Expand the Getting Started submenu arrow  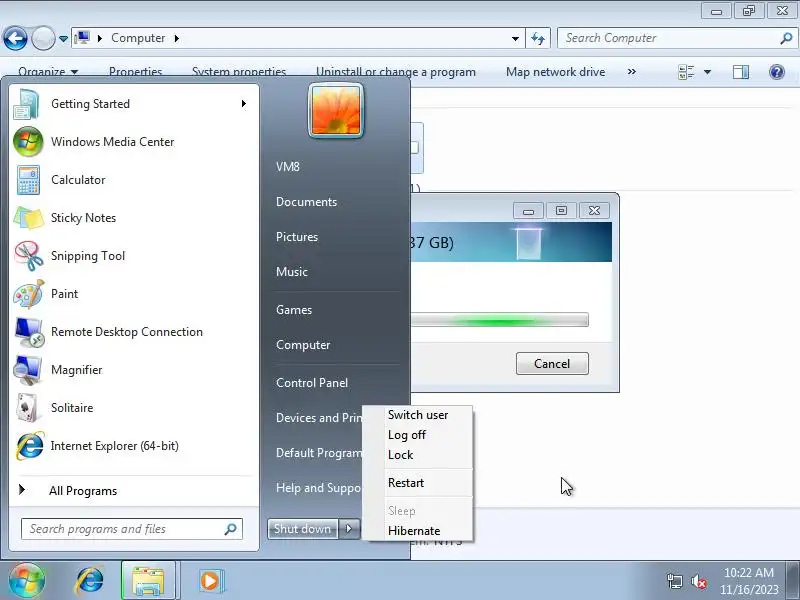click(244, 104)
